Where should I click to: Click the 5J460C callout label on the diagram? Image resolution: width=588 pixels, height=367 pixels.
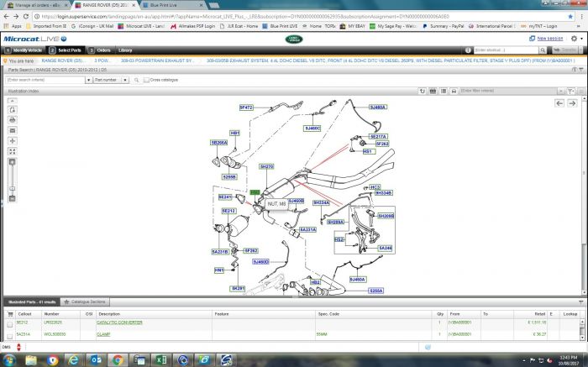312,128
